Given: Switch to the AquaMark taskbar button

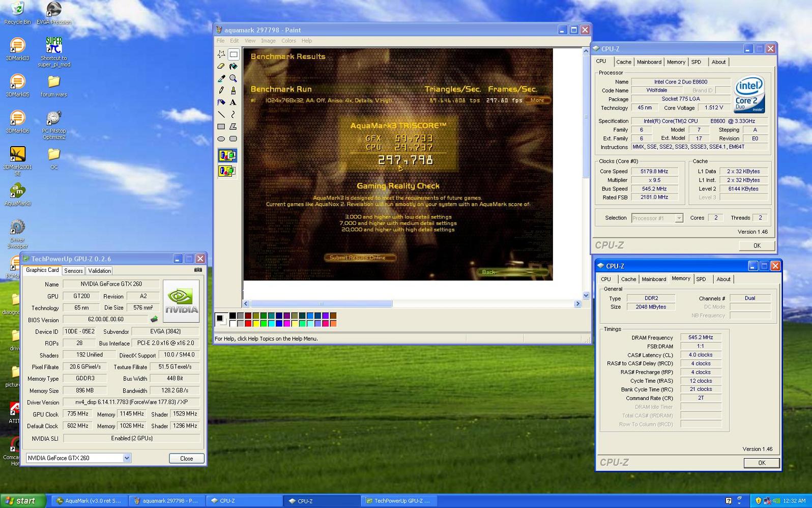Looking at the screenshot, I should click(90, 501).
